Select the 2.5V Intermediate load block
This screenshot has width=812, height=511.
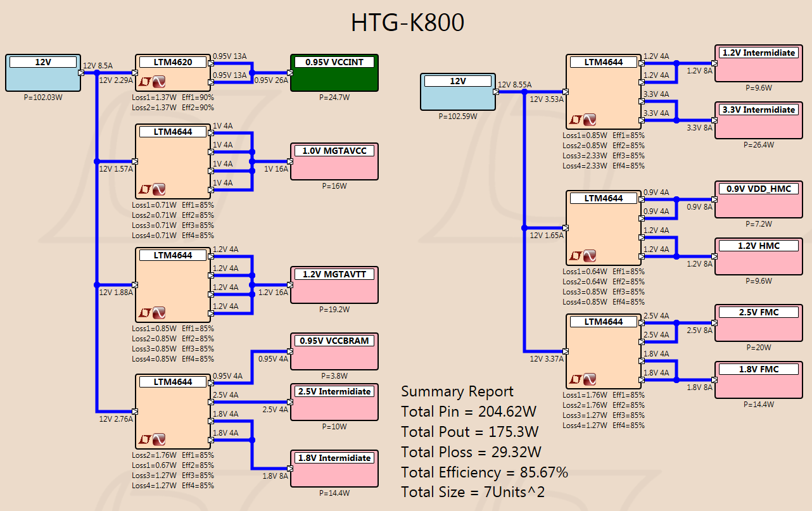334,402
